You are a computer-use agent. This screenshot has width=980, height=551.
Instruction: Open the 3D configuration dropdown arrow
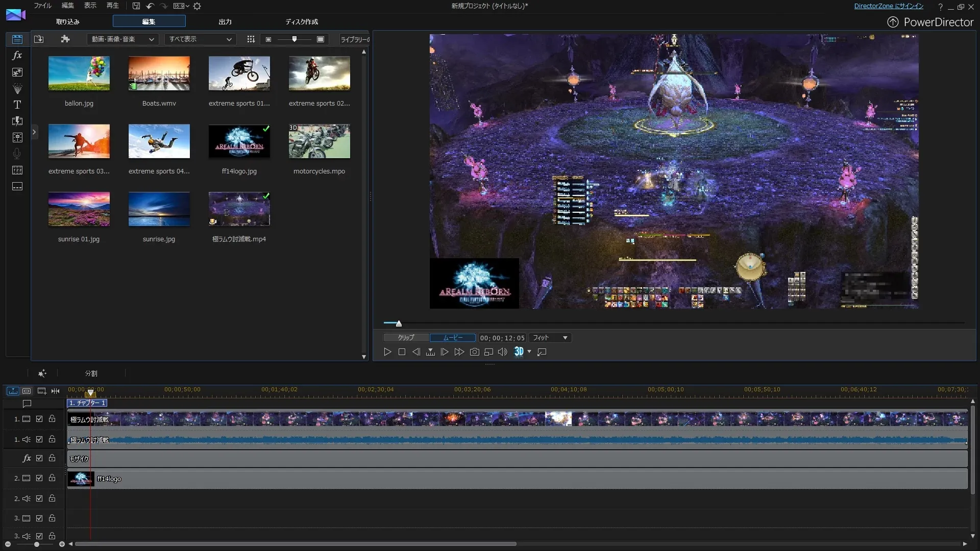[x=529, y=352]
